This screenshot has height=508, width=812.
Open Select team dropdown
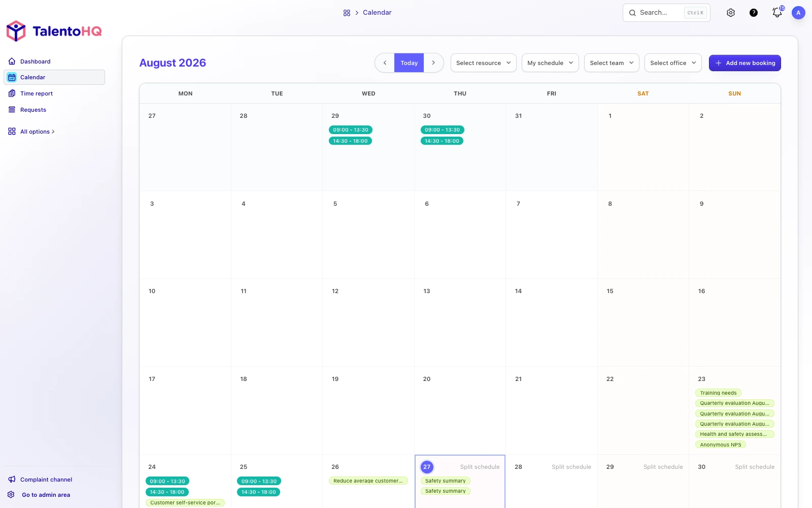pyautogui.click(x=612, y=63)
